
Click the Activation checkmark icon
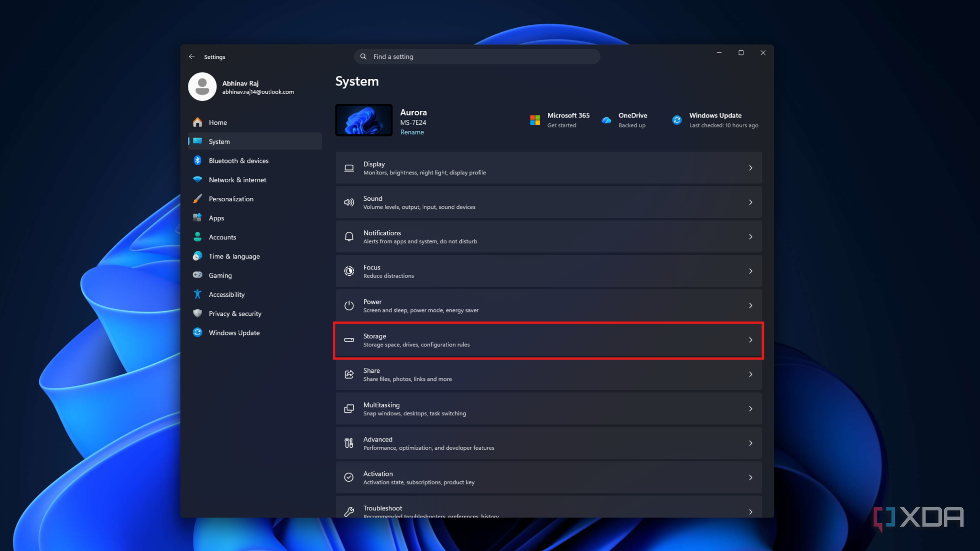point(349,477)
